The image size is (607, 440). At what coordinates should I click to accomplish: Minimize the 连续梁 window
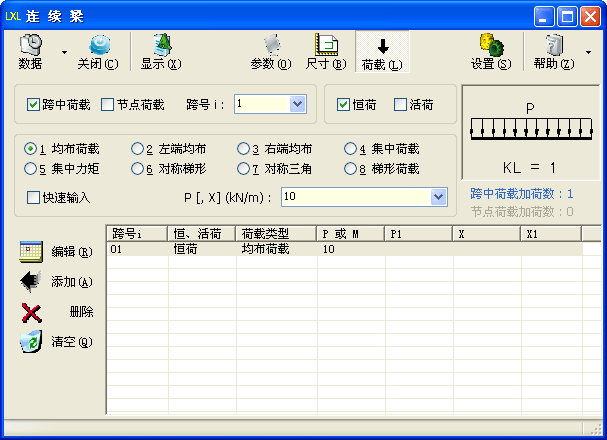(544, 17)
